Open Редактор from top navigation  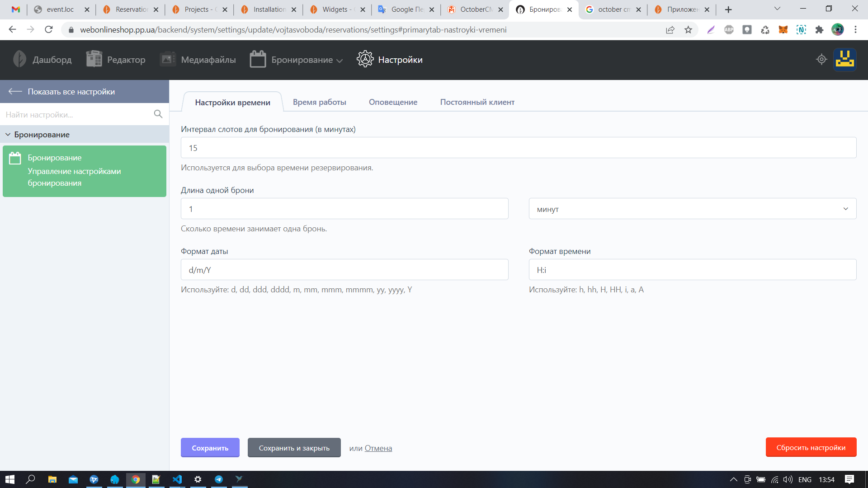coord(116,60)
